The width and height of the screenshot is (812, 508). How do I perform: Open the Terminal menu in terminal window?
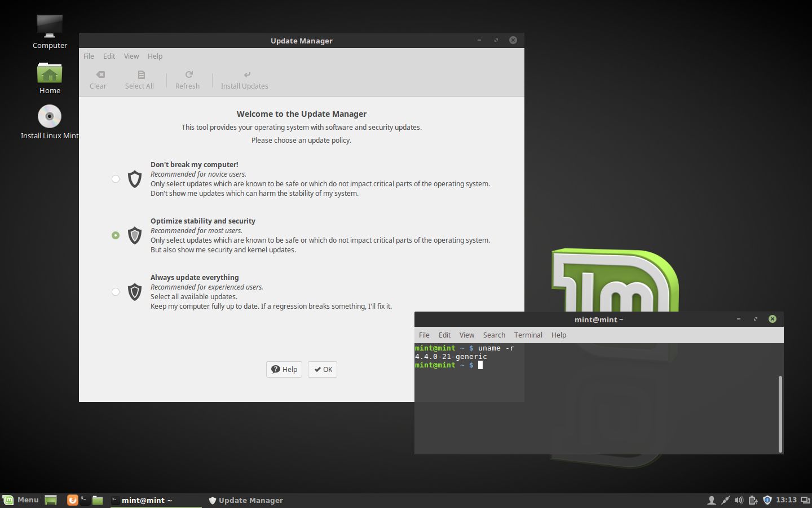click(x=528, y=335)
